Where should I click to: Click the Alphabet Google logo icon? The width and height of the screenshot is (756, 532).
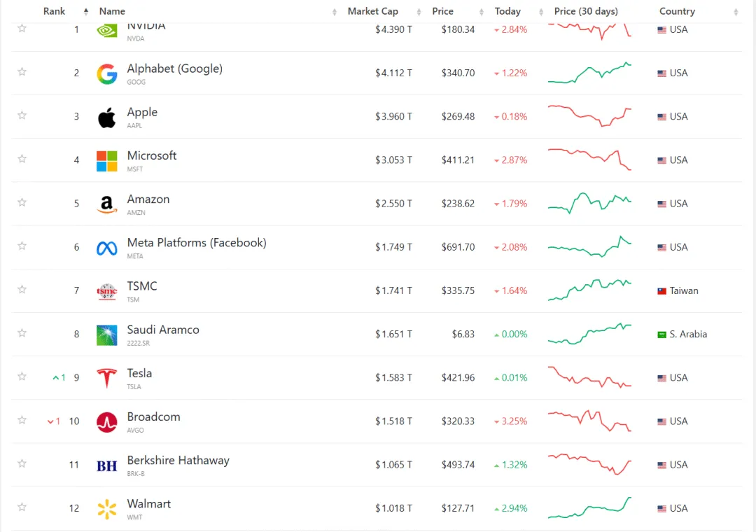(107, 73)
